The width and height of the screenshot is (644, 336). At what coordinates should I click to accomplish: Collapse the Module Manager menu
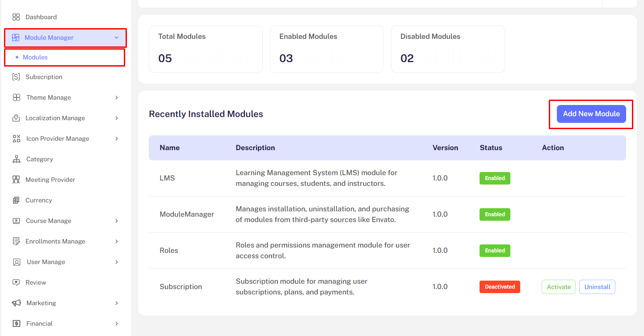point(65,37)
